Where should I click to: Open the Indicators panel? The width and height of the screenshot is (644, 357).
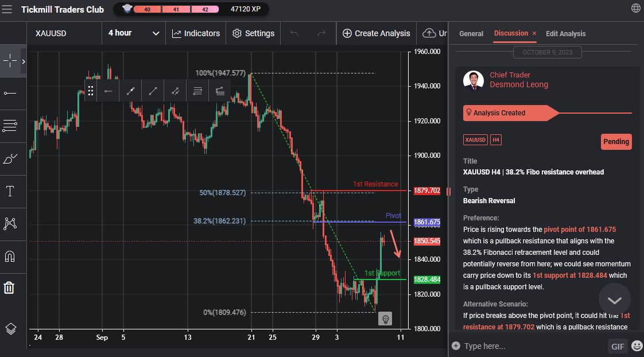pyautogui.click(x=196, y=33)
